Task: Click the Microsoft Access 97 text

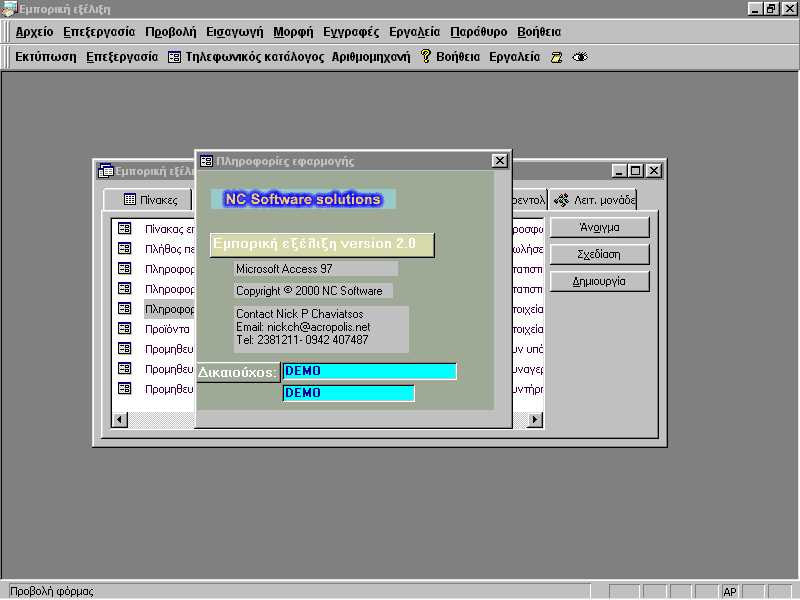Action: 316,269
